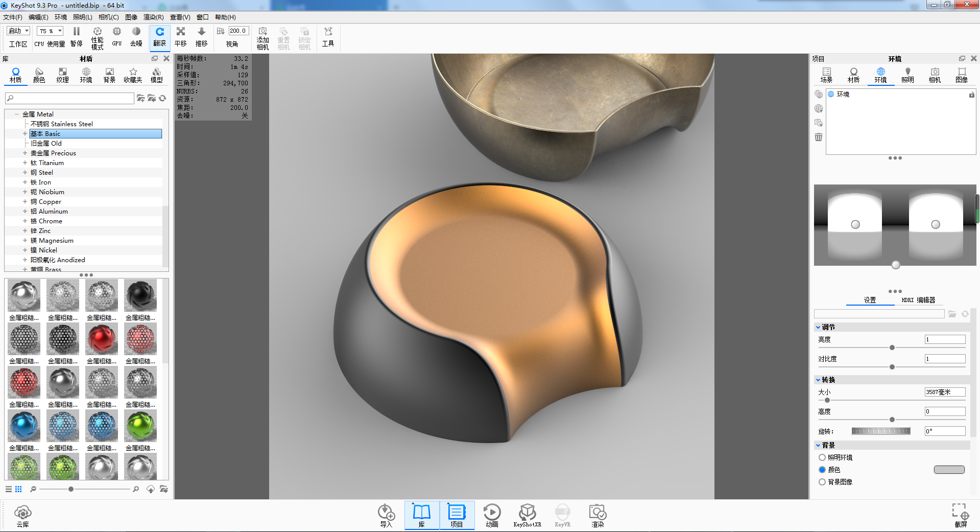980x532 pixels.
Task: Undock the Project panel icon
Action: click(x=962, y=59)
